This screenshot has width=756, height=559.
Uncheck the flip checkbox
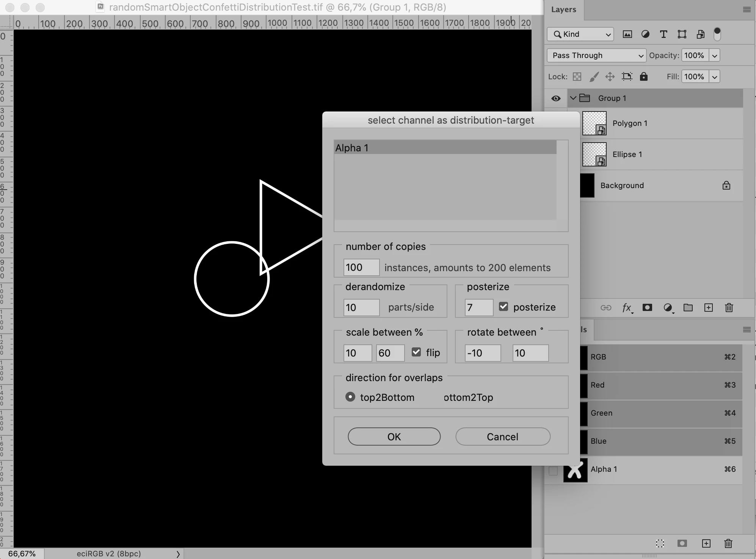click(416, 352)
